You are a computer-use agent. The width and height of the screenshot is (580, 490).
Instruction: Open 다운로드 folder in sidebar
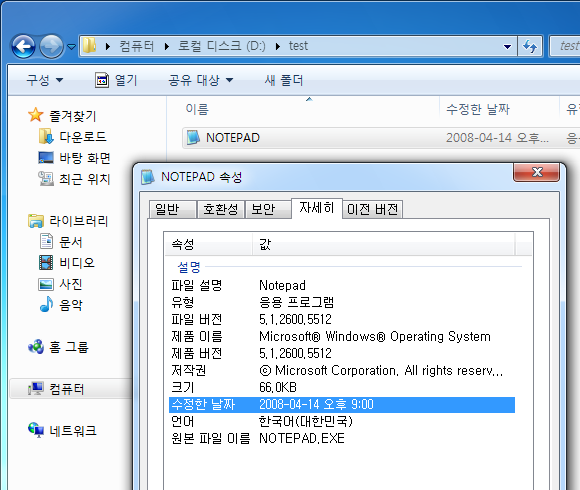[x=72, y=137]
